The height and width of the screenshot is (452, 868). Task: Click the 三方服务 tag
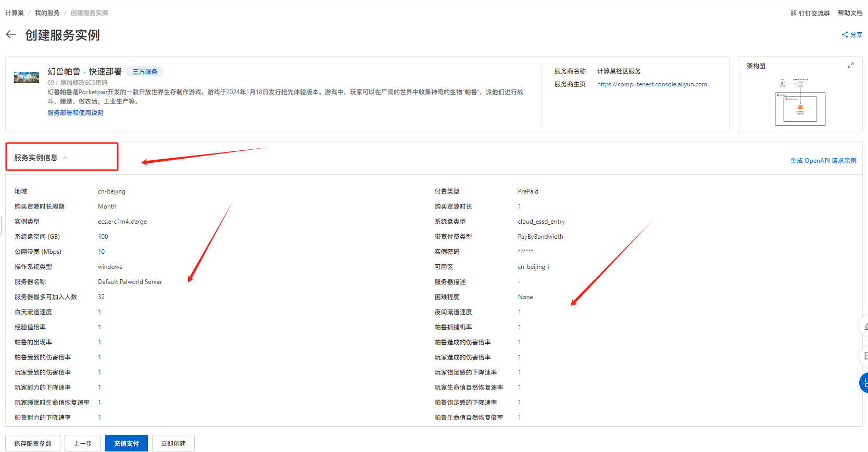145,72
